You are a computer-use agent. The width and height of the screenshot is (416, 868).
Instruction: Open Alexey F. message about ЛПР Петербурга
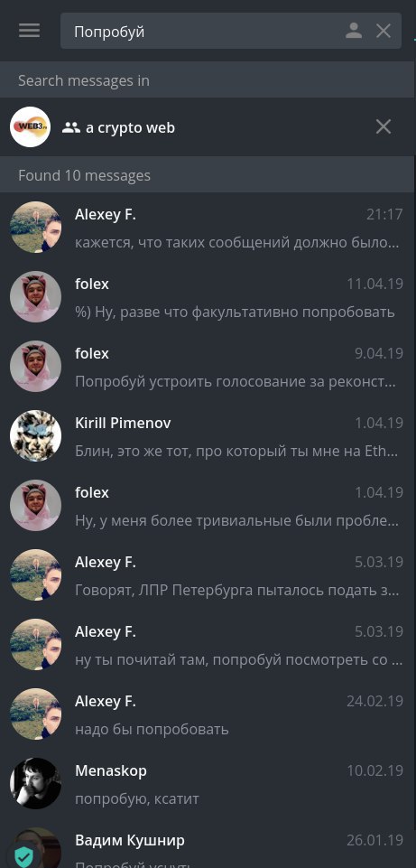(208, 575)
